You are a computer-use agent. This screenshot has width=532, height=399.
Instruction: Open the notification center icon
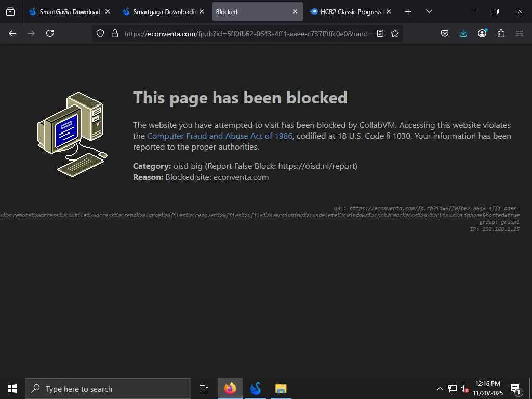click(515, 389)
